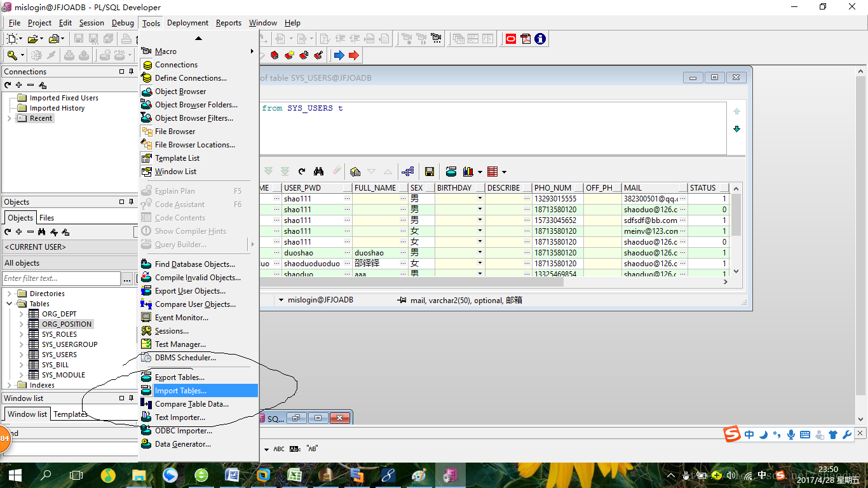Click the red grid view icon
Screen dimensions: 868x488
[492, 172]
